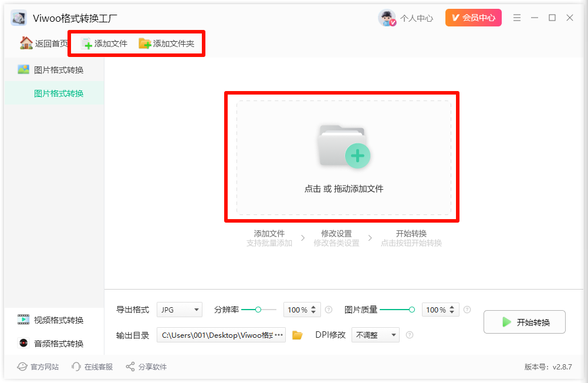
Task: Open 官方网站 link
Action: tap(38, 367)
